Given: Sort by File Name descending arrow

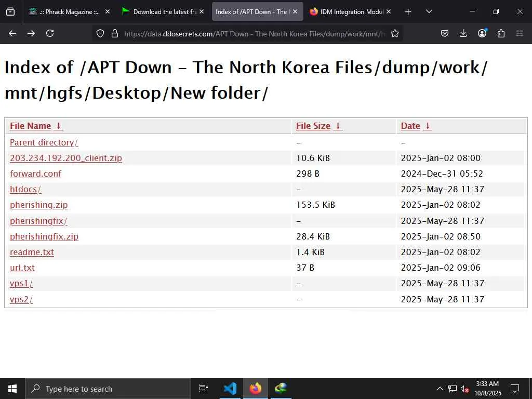Looking at the screenshot, I should click(58, 126).
